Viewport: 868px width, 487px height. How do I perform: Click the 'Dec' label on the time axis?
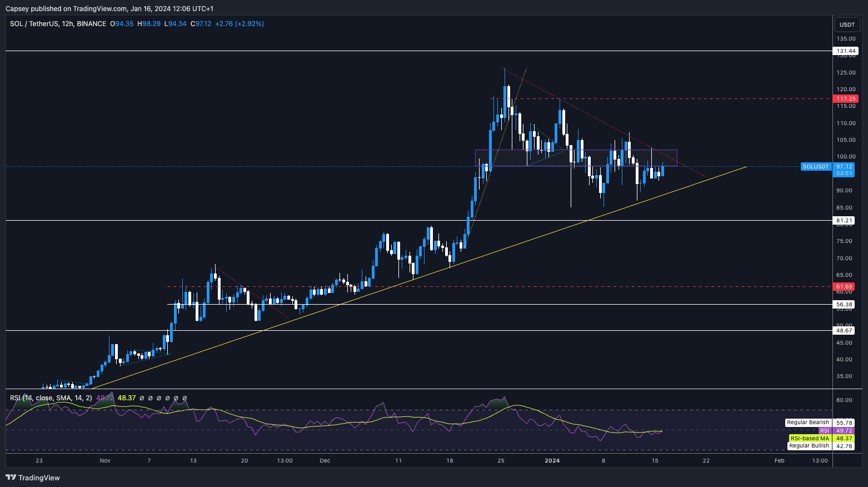pyautogui.click(x=325, y=460)
